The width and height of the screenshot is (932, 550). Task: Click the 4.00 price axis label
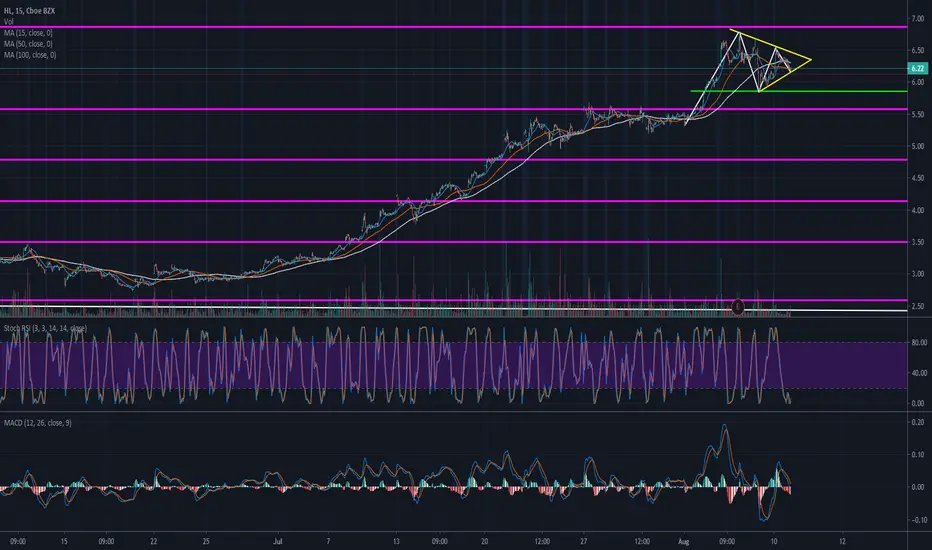(918, 210)
